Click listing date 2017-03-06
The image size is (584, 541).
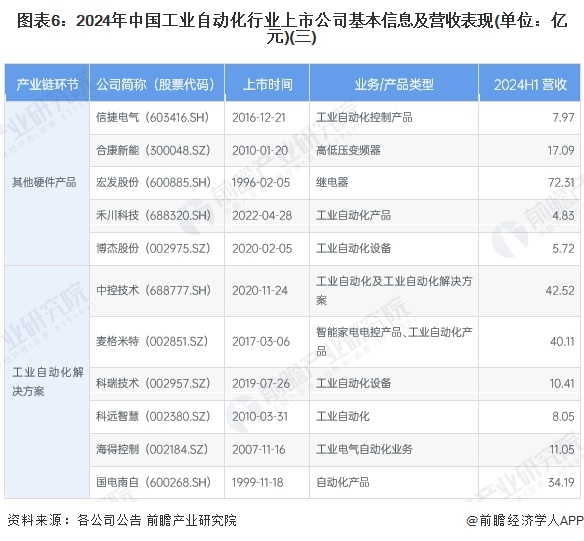pyautogui.click(x=261, y=341)
